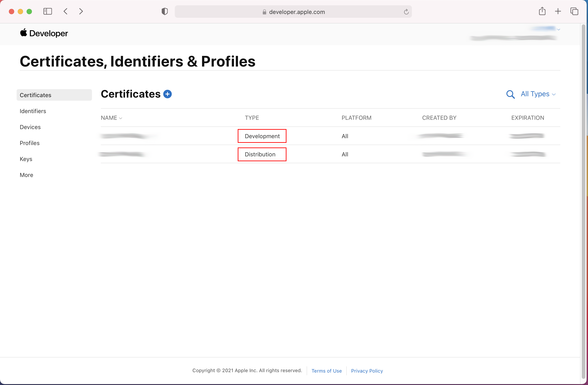The width and height of the screenshot is (588, 385).
Task: Open the Keys sidebar item
Action: click(x=26, y=159)
